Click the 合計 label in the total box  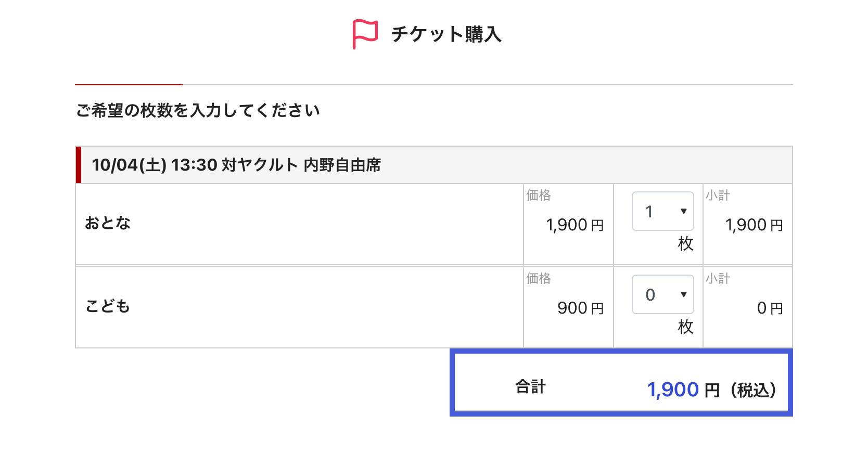530,387
